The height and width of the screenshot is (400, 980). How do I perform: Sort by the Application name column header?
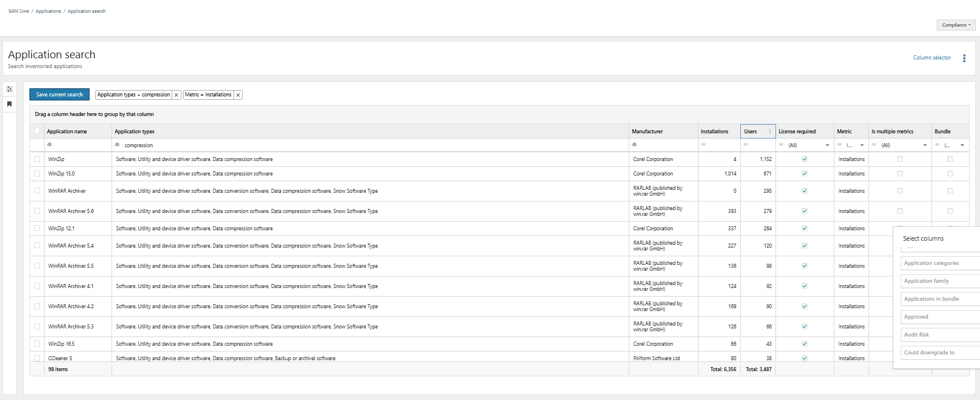pyautogui.click(x=67, y=132)
